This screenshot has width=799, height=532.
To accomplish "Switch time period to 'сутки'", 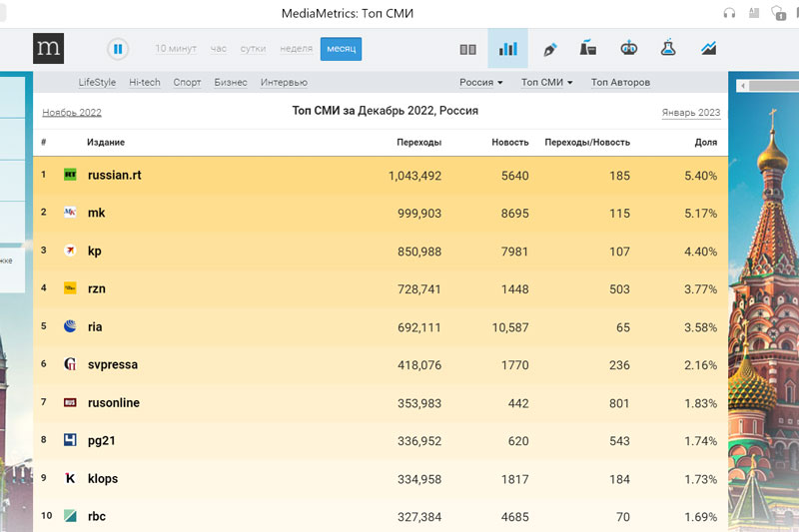I will pyautogui.click(x=253, y=49).
